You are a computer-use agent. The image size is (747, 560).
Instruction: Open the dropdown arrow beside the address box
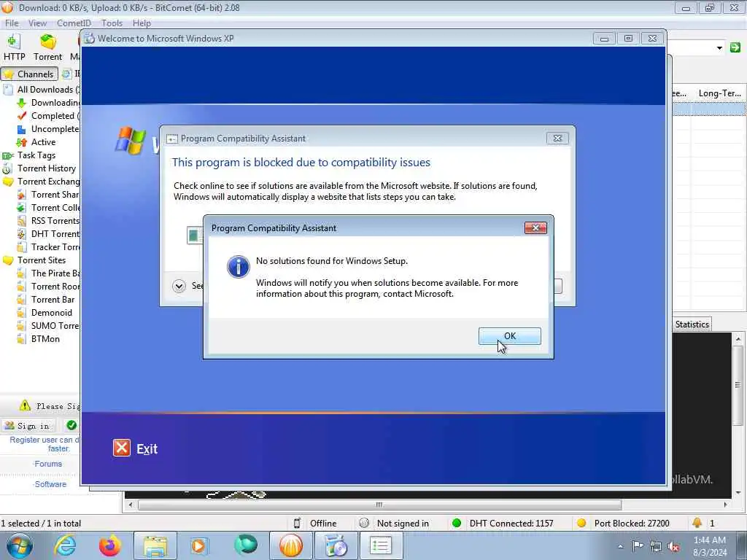pyautogui.click(x=719, y=47)
